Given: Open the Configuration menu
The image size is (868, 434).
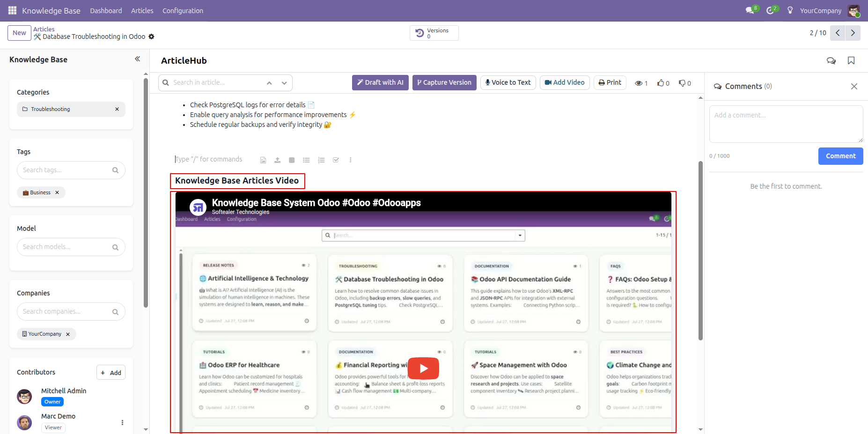Looking at the screenshot, I should point(183,10).
